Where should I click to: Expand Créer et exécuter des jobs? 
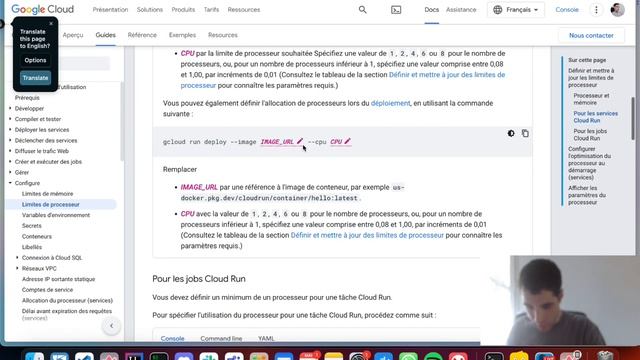point(10,162)
